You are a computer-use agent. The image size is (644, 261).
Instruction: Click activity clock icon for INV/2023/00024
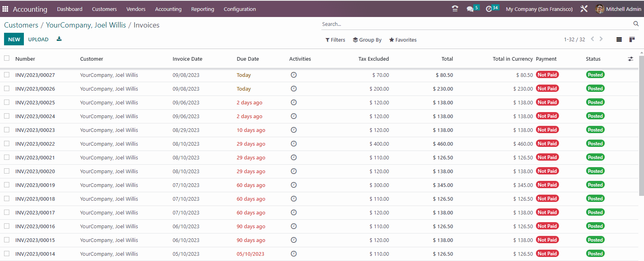click(294, 116)
